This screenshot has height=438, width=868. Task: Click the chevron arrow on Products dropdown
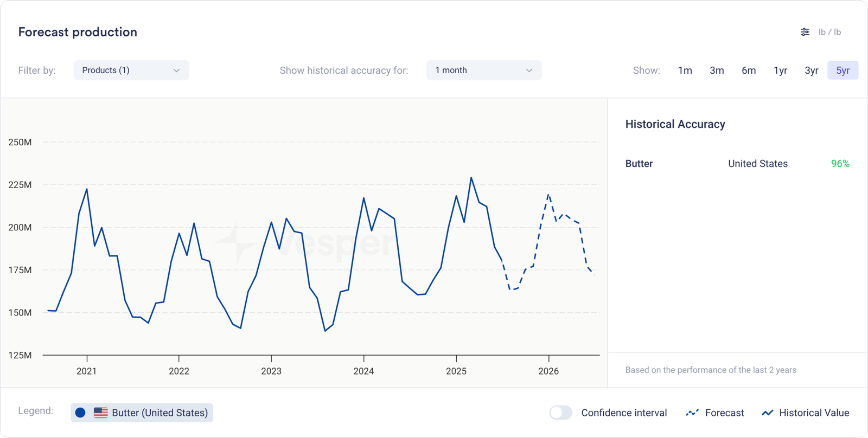[176, 70]
